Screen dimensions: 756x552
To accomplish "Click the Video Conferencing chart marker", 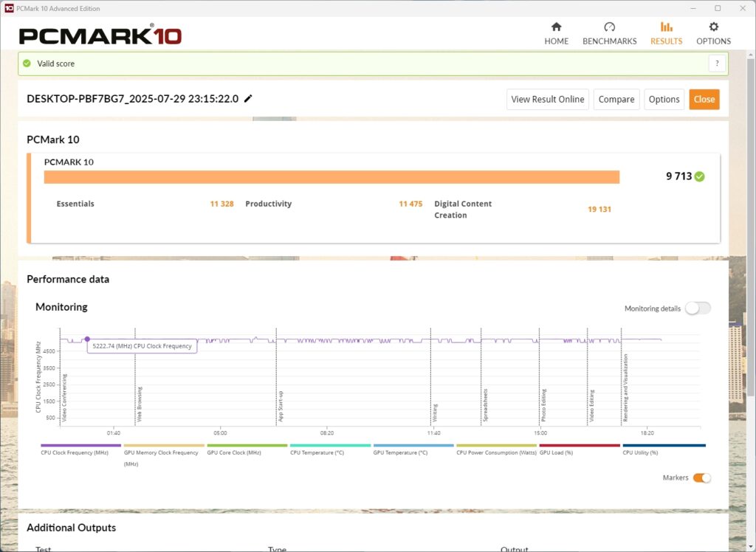I will pos(65,398).
